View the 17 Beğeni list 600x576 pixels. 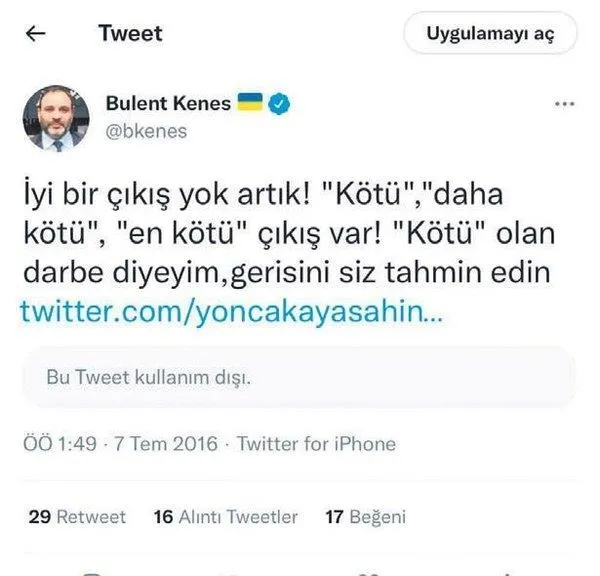tap(365, 517)
